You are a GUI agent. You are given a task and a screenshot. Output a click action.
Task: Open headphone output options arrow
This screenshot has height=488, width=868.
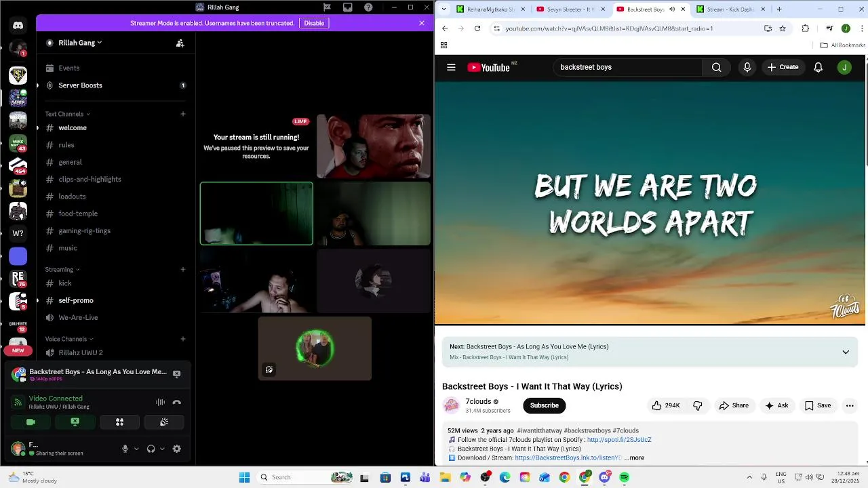pos(162,449)
